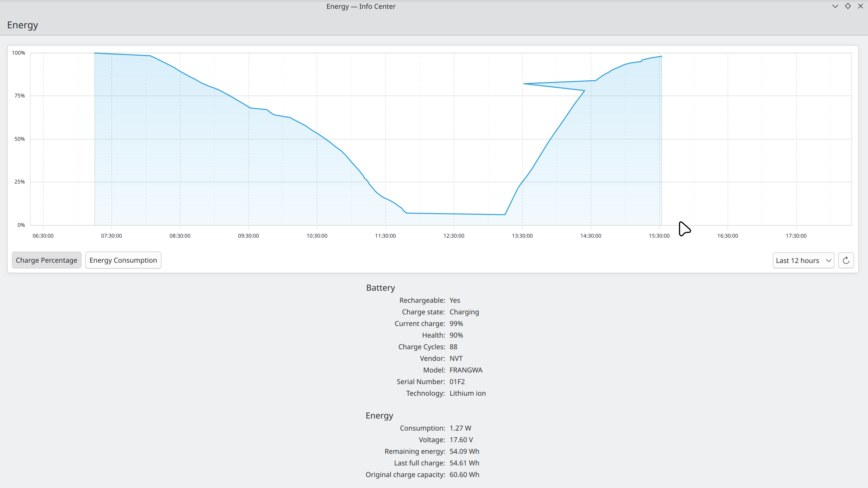Click the Consumption 1.27 W value
The height and width of the screenshot is (488, 868).
tap(460, 428)
